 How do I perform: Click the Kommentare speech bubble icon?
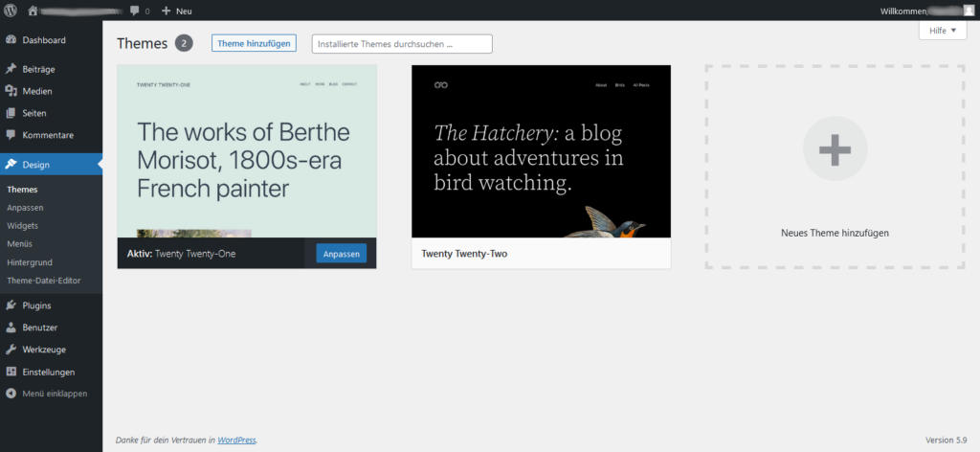coord(11,135)
